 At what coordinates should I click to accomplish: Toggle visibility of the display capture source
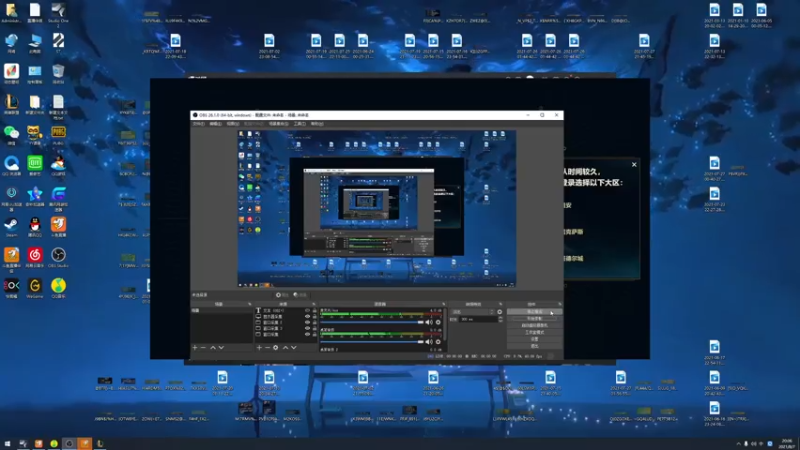(307, 316)
